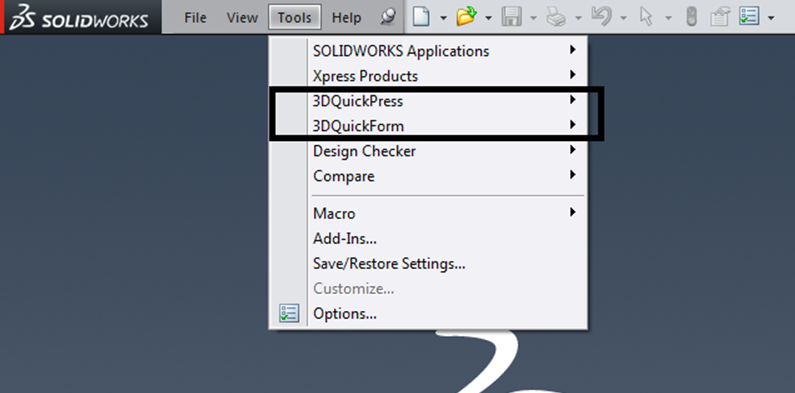The height and width of the screenshot is (393, 795).
Task: Click the Open folder icon
Action: (x=466, y=17)
